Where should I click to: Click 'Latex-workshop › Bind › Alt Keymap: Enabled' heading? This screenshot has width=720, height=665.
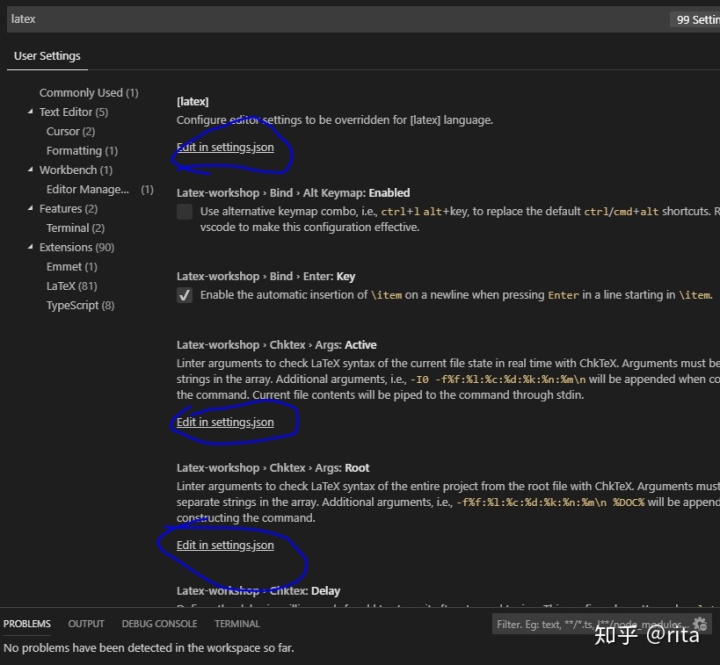click(x=293, y=193)
